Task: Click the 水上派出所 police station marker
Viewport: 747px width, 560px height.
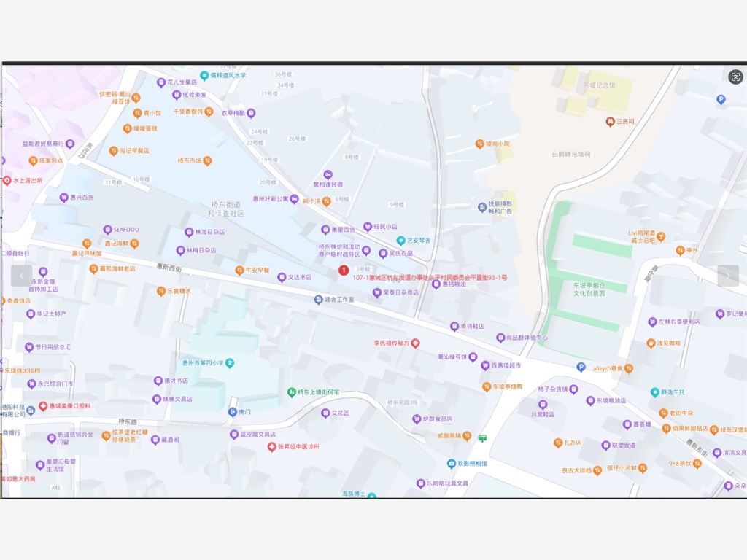Action: click(x=7, y=180)
